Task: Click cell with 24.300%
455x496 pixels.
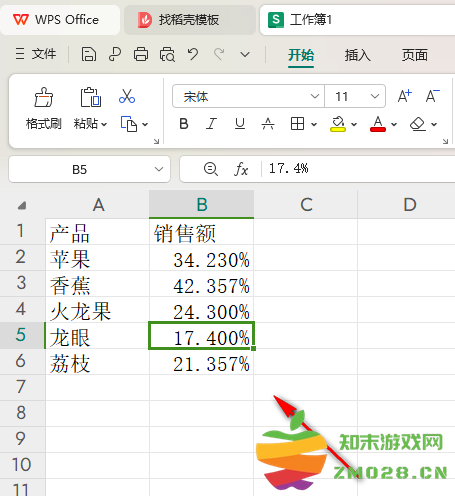Action: 201,310
